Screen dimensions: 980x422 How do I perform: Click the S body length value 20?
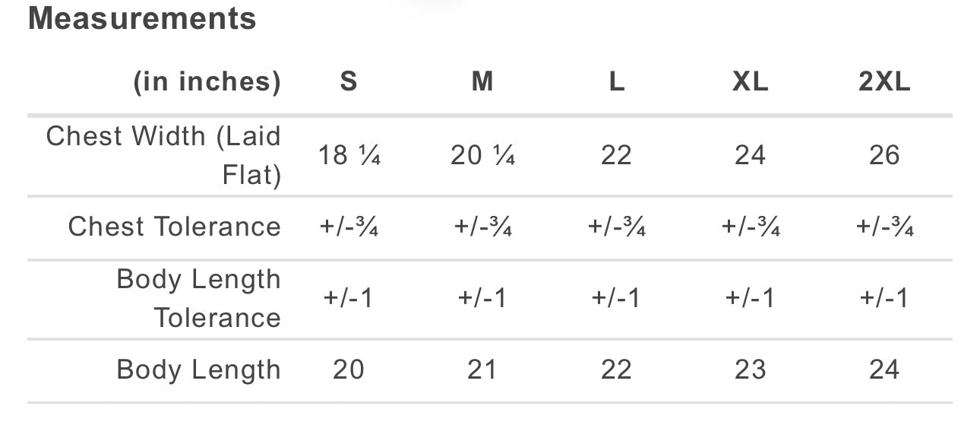point(349,370)
